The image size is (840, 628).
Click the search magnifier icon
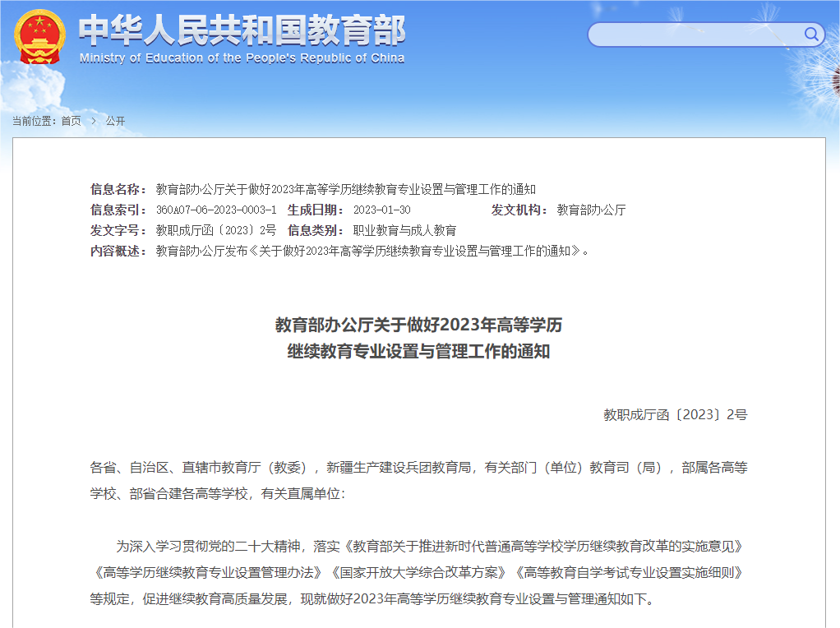click(x=811, y=34)
